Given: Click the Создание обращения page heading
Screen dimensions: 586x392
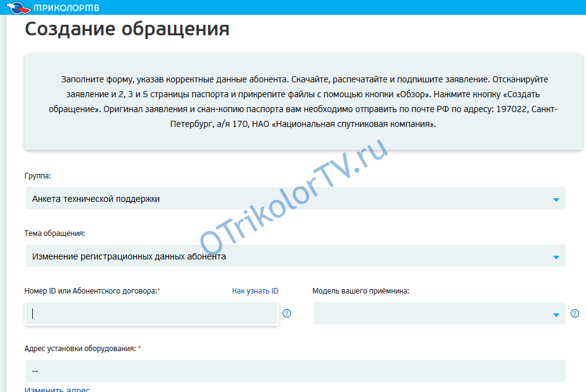Looking at the screenshot, I should (x=127, y=28).
